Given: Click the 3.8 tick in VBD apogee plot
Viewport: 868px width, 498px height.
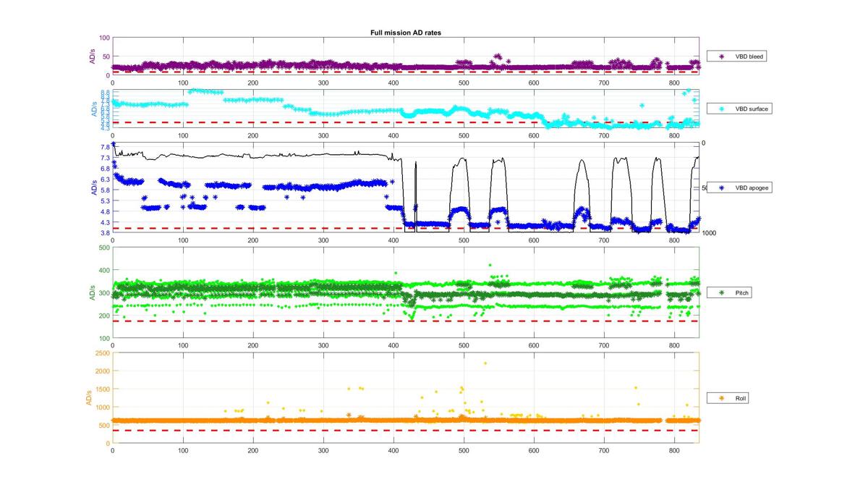Looking at the screenshot, I should point(104,233).
